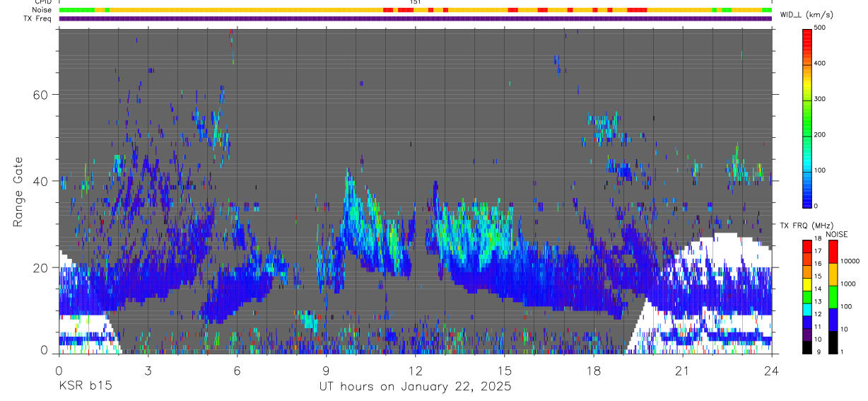The width and height of the screenshot is (868, 401).
Task: Click the 200 tick on width colorbar
Action: click(x=820, y=134)
